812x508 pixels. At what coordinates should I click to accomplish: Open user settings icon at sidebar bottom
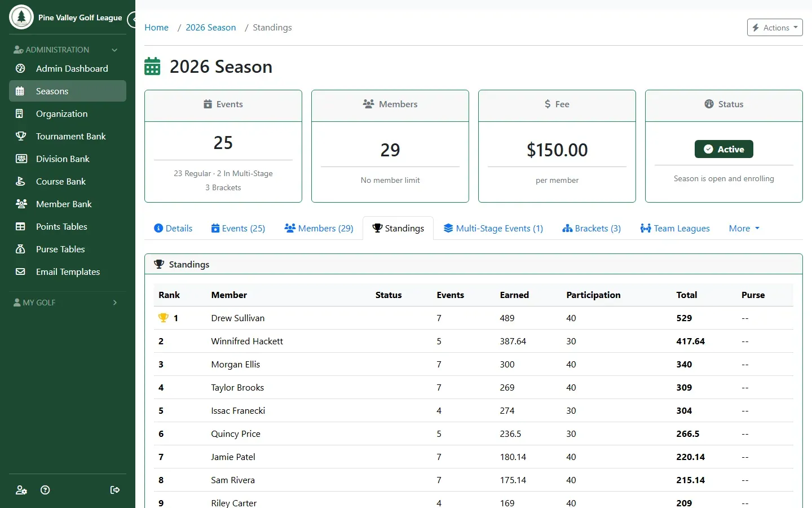pyautogui.click(x=21, y=490)
